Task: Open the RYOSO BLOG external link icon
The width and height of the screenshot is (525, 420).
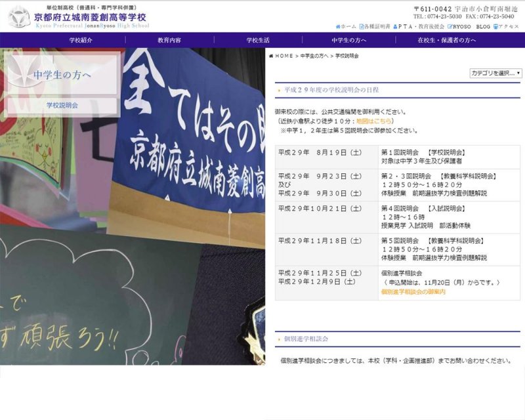Action: click(x=450, y=26)
